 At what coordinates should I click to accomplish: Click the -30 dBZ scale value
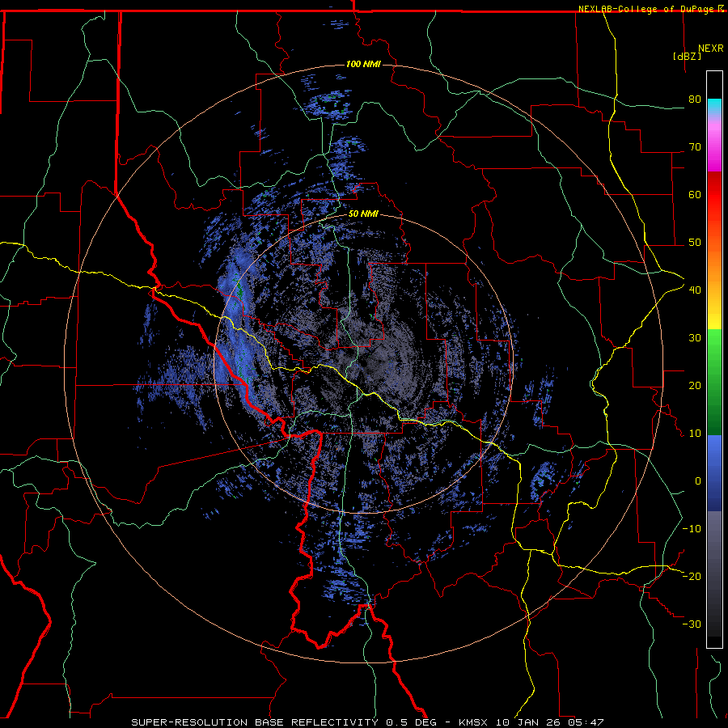click(x=692, y=624)
